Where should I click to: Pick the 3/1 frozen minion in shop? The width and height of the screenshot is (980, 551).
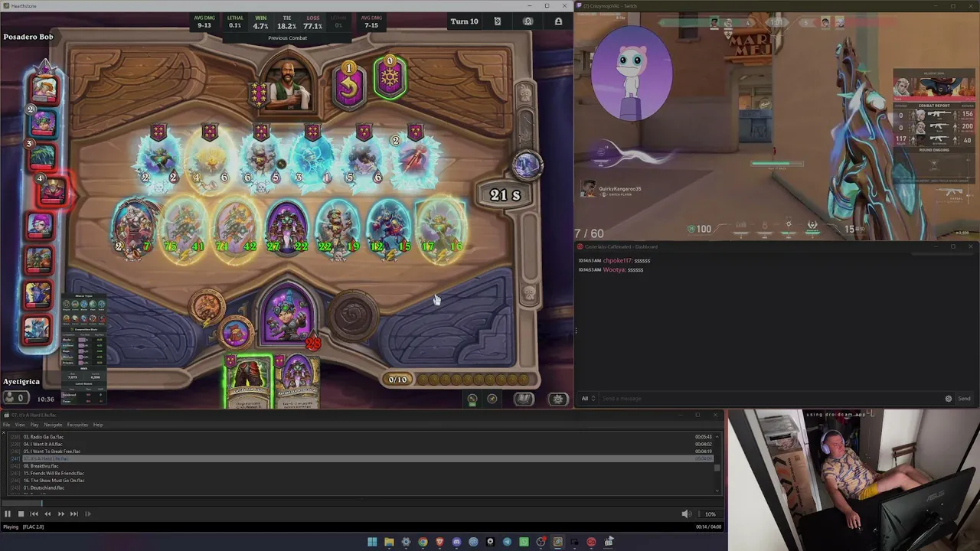point(312,161)
